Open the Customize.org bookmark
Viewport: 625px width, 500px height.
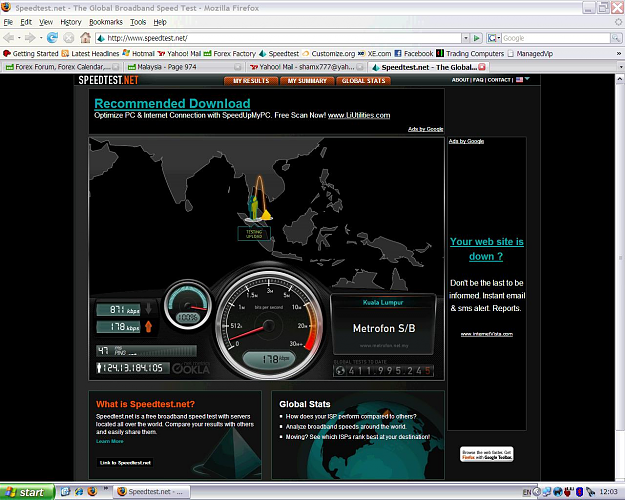[x=328, y=53]
